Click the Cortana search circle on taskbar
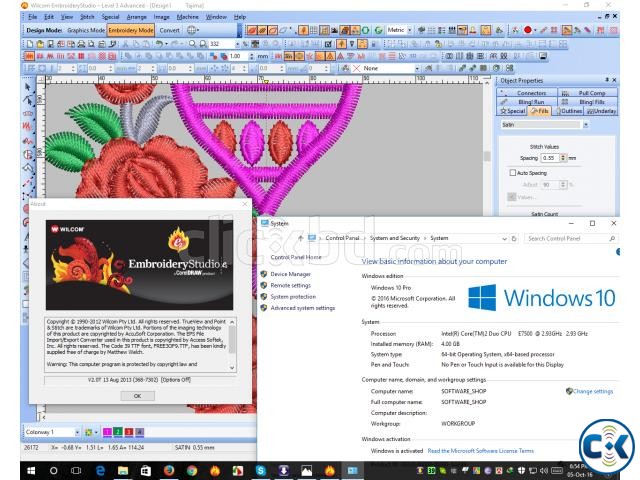This screenshot has width=640, height=480. click(53, 471)
